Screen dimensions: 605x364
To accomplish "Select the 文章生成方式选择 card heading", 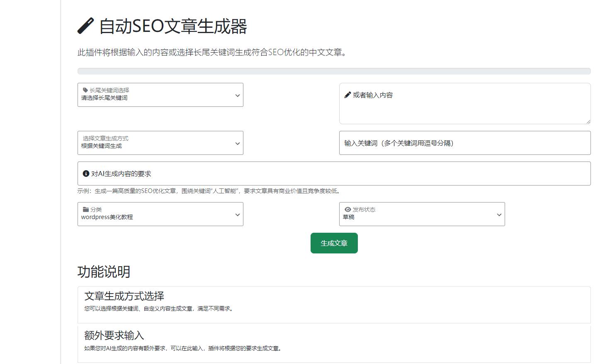I will coord(124,296).
